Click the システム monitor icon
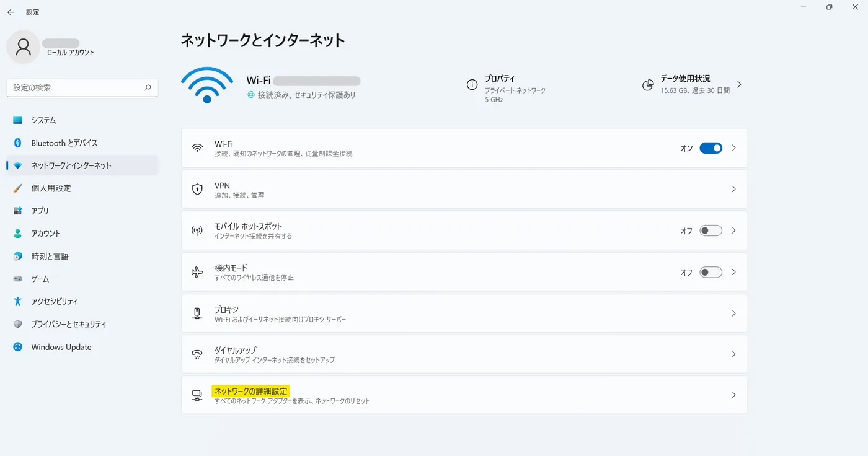 [18, 120]
